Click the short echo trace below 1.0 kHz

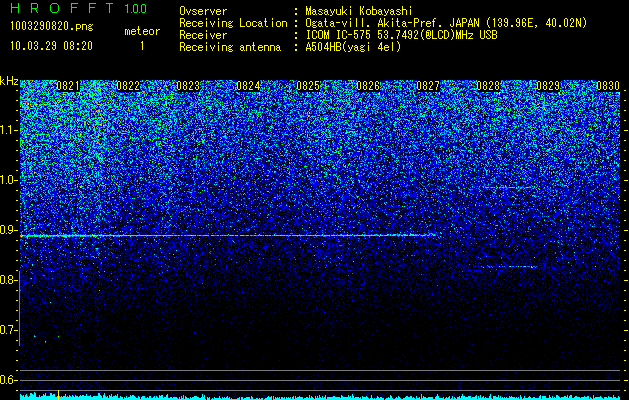(507, 187)
